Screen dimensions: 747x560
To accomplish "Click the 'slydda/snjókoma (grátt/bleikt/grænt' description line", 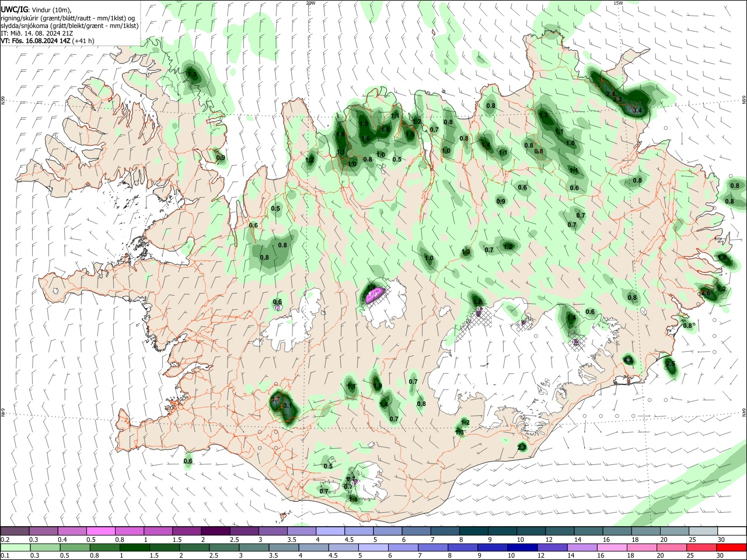I will 69,26.
